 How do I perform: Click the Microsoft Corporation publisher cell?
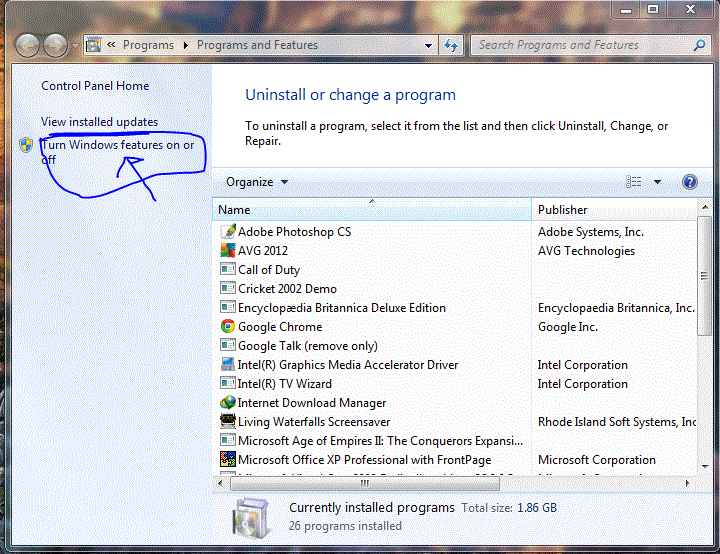click(596, 460)
